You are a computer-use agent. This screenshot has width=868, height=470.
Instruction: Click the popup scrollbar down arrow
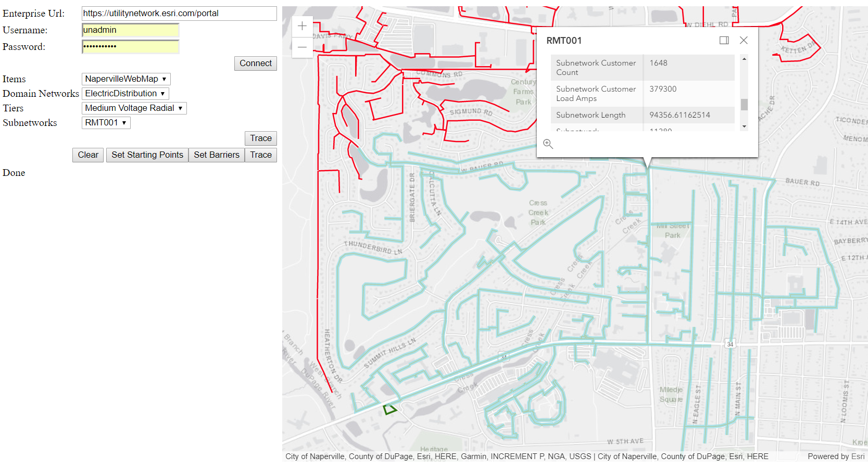point(744,126)
